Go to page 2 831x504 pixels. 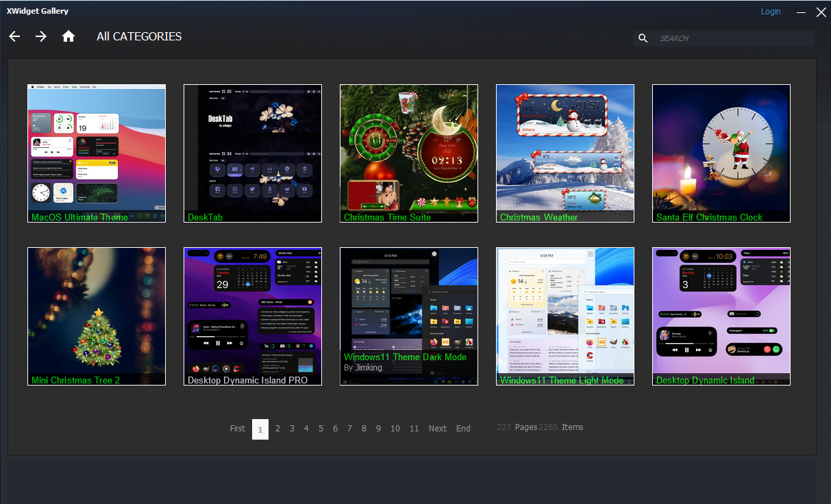[277, 429]
